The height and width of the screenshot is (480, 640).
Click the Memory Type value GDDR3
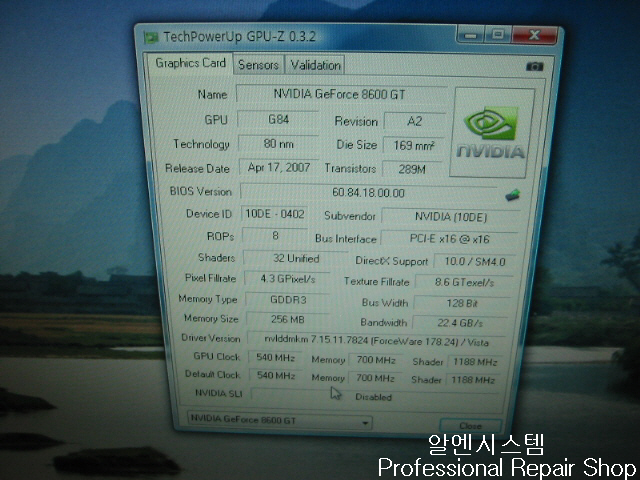288,300
